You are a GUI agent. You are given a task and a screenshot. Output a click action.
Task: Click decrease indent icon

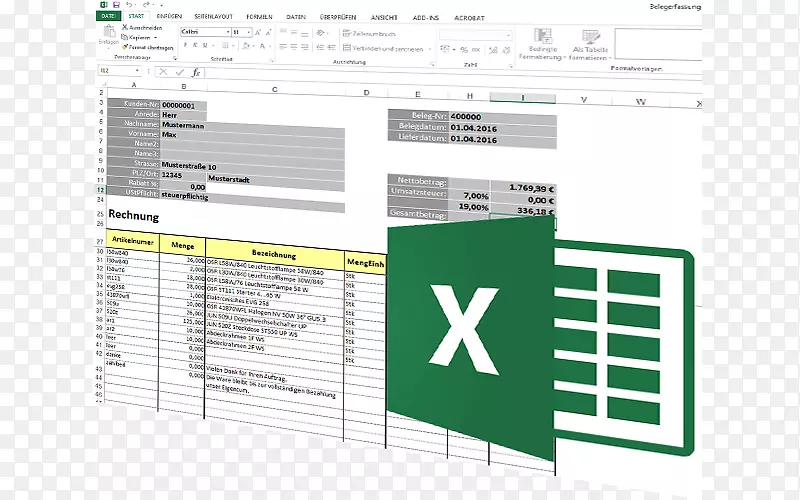click(320, 47)
